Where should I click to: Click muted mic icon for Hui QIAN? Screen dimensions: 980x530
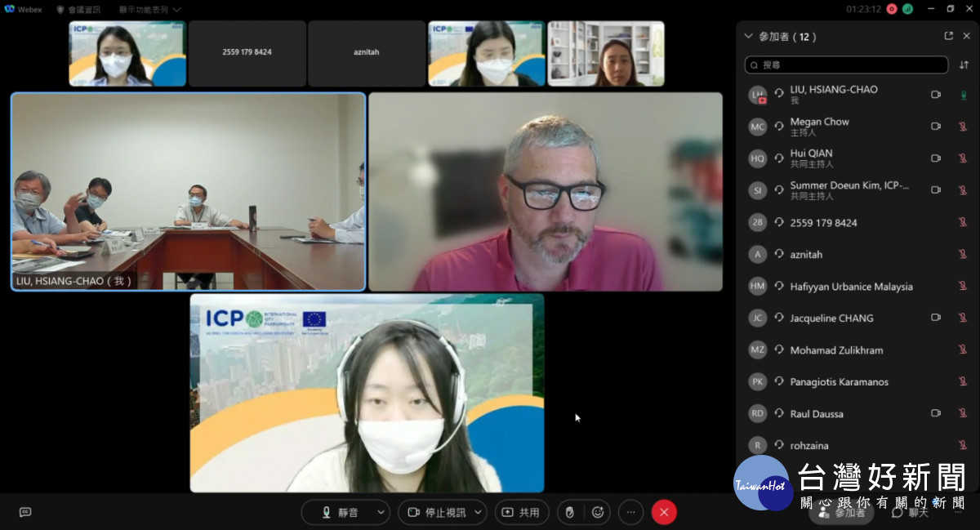(x=964, y=158)
